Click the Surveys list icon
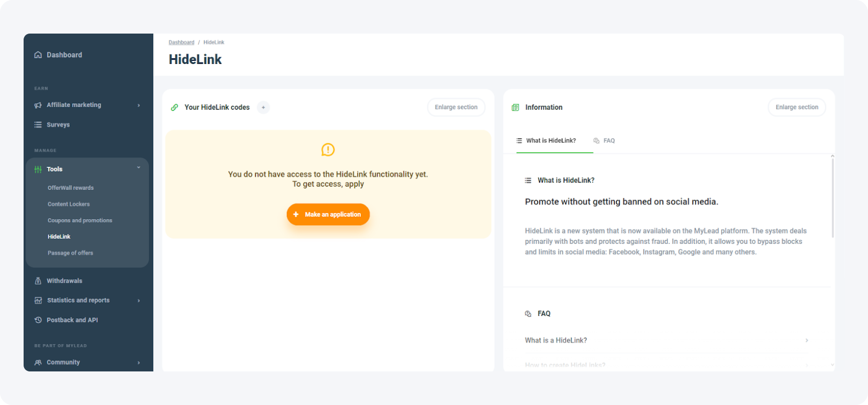 pyautogui.click(x=38, y=125)
